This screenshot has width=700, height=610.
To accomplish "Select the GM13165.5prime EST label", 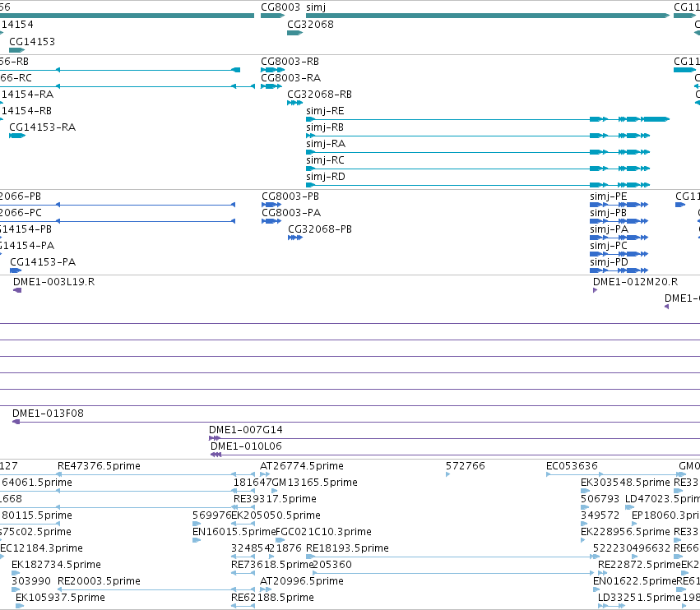I will coord(315,483).
